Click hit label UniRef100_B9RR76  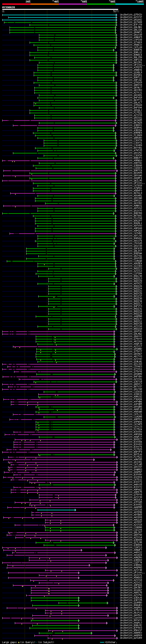[131, 50]
